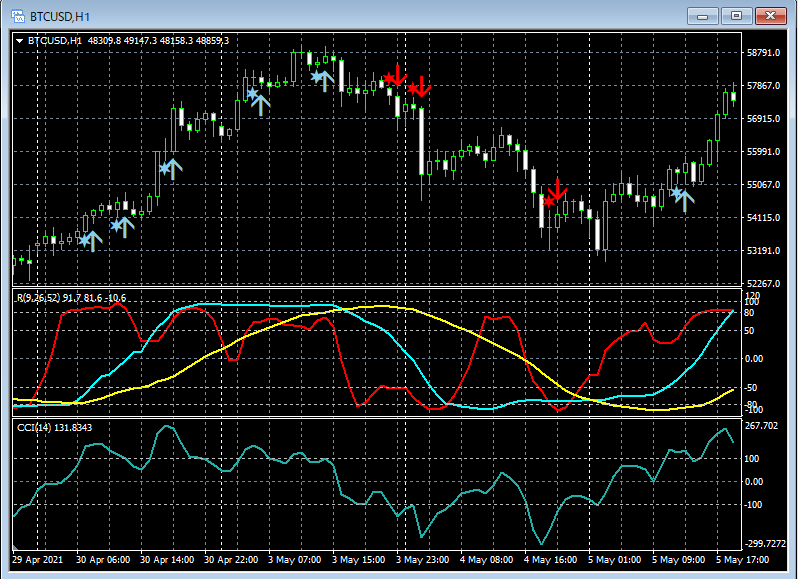Click the 30 Apr 22:00 time label

pos(231,560)
